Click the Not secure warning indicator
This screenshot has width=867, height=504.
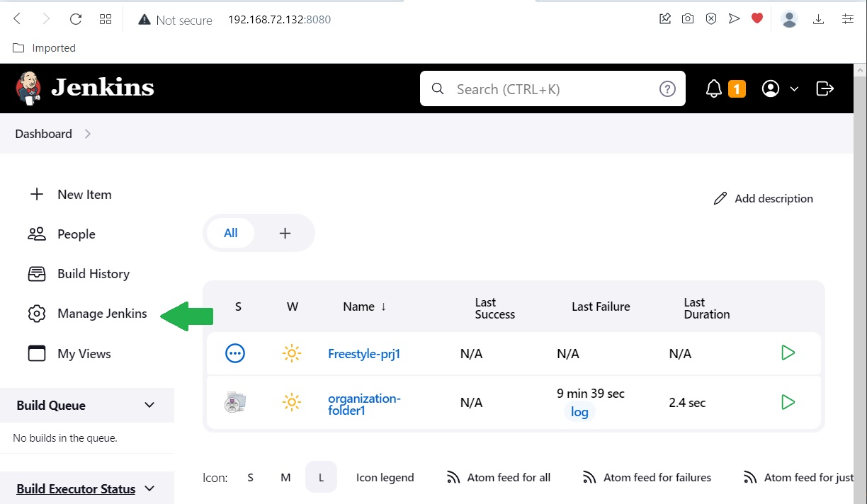coord(175,21)
